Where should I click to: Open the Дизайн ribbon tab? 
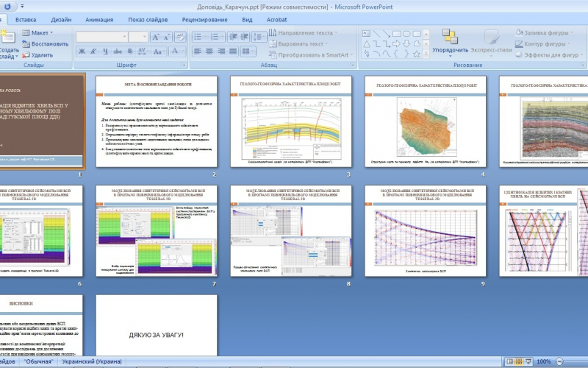61,20
